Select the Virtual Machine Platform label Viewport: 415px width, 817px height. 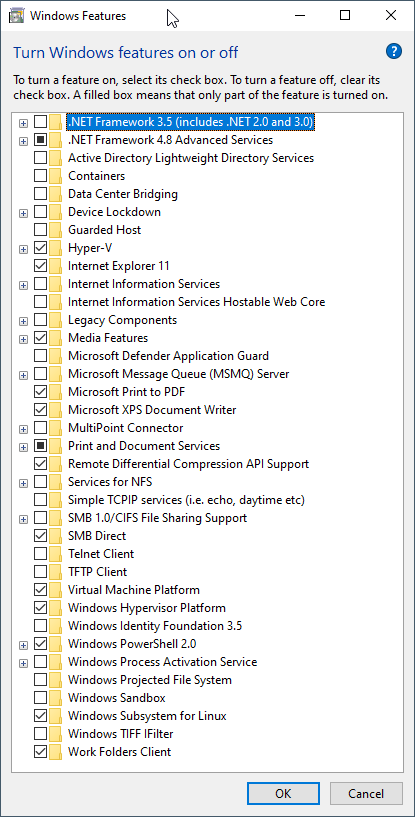click(133, 590)
